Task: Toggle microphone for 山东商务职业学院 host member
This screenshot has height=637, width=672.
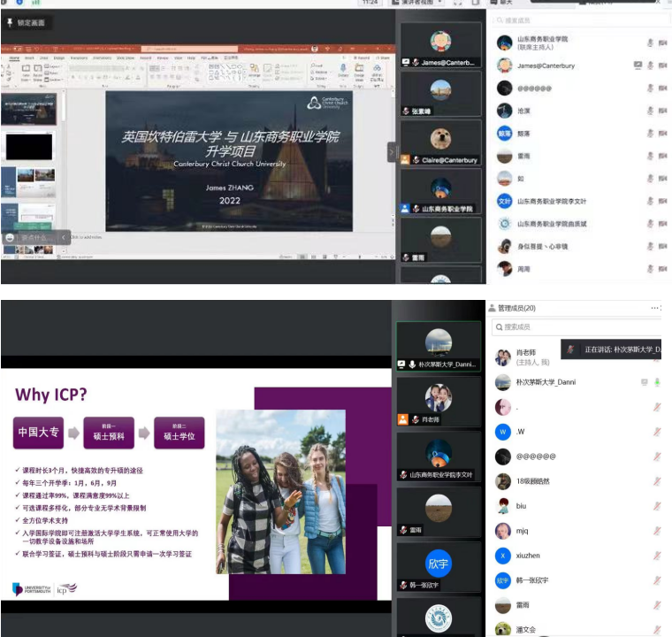Action: point(651,42)
